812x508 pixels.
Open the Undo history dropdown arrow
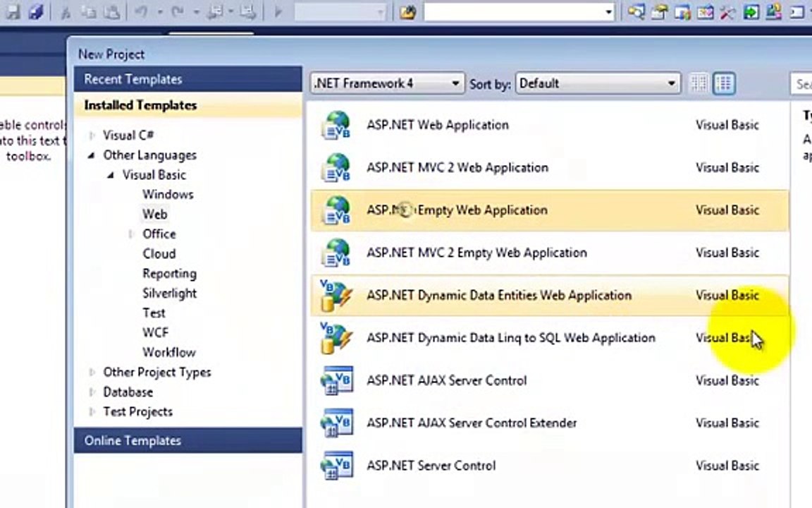[159, 11]
